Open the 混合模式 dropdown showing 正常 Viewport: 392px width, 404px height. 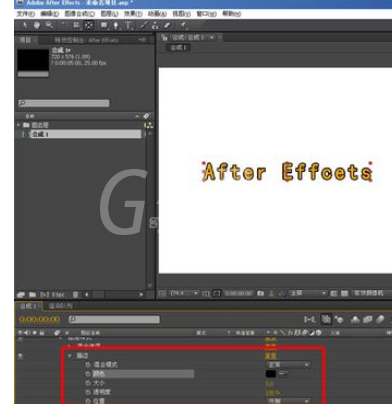tap(288, 365)
